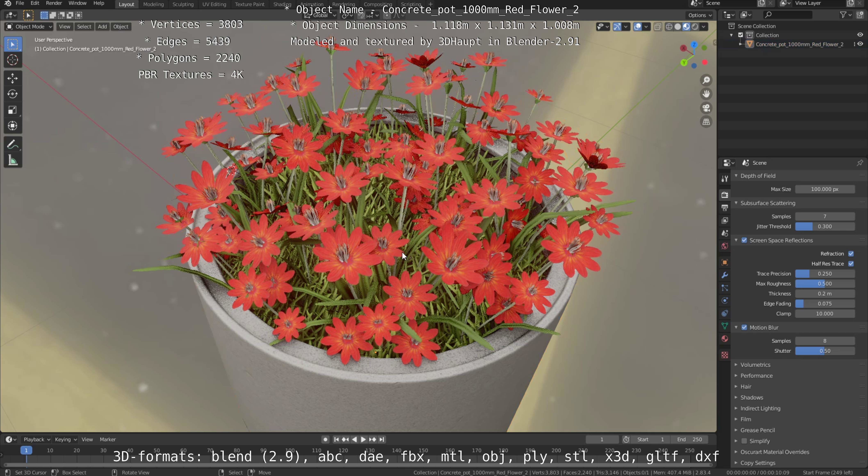868x476 pixels.
Task: Activate the 3D Cursor tool
Action: (x=13, y=60)
